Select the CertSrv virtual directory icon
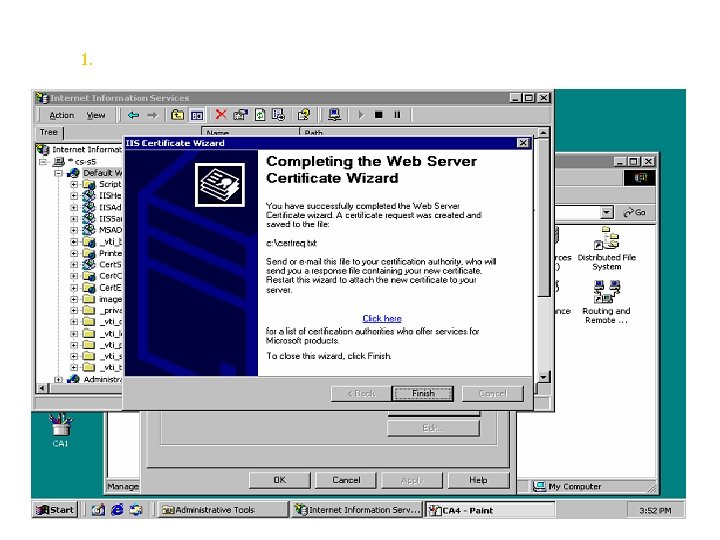Image resolution: width=720 pixels, height=540 pixels. pyautogui.click(x=88, y=265)
